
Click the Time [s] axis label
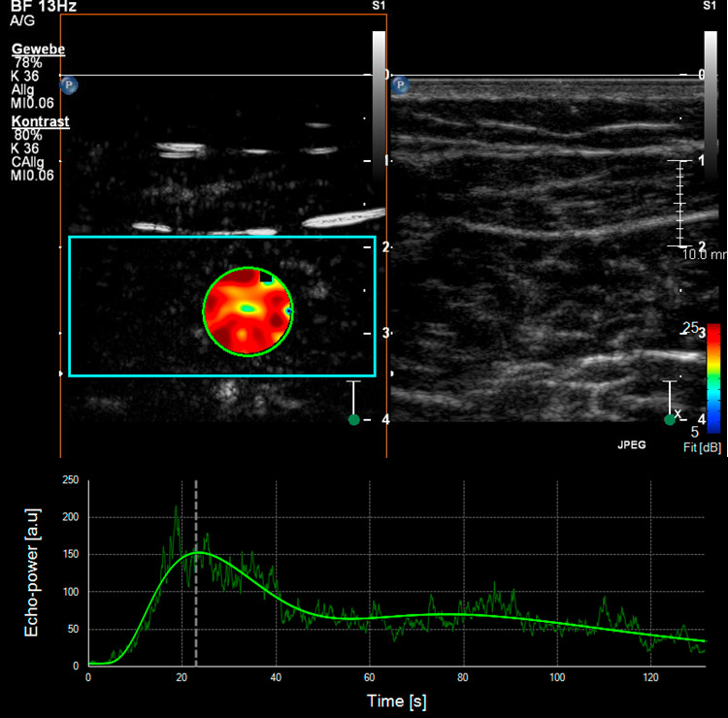click(x=395, y=699)
